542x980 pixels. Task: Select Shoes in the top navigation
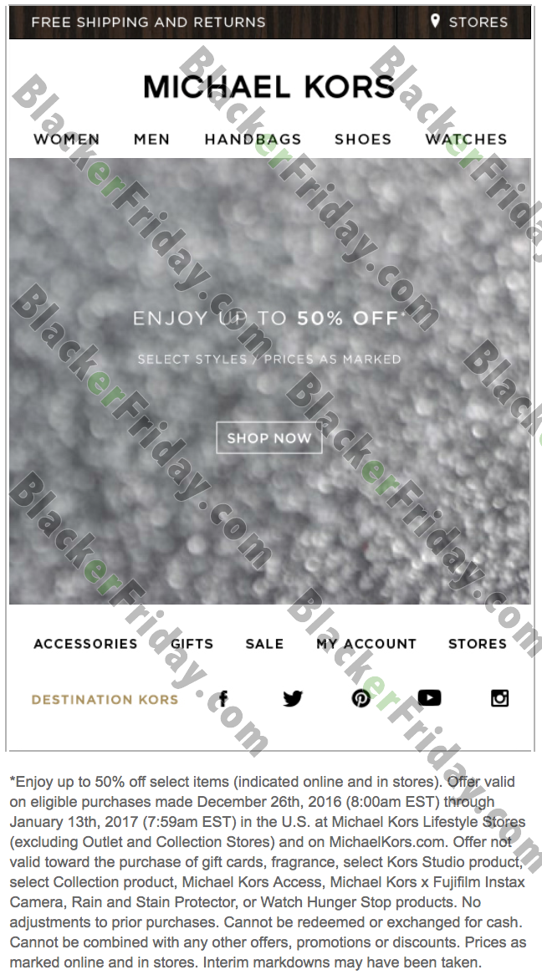363,140
